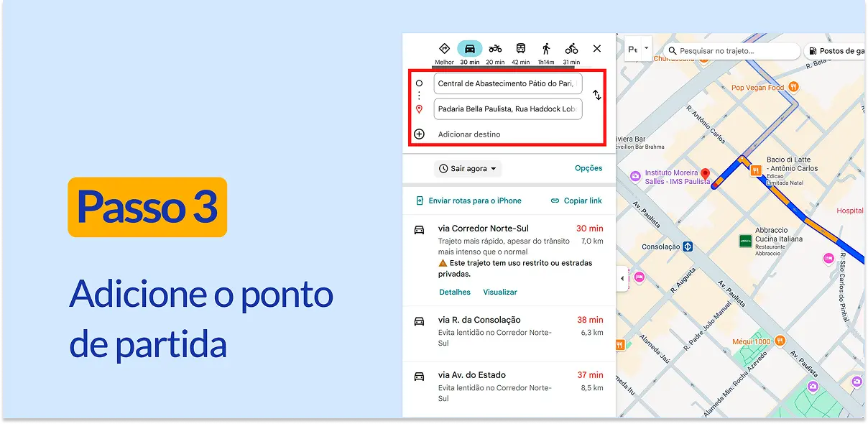Swap the origin and destination points
868x424 pixels.
[x=597, y=96]
